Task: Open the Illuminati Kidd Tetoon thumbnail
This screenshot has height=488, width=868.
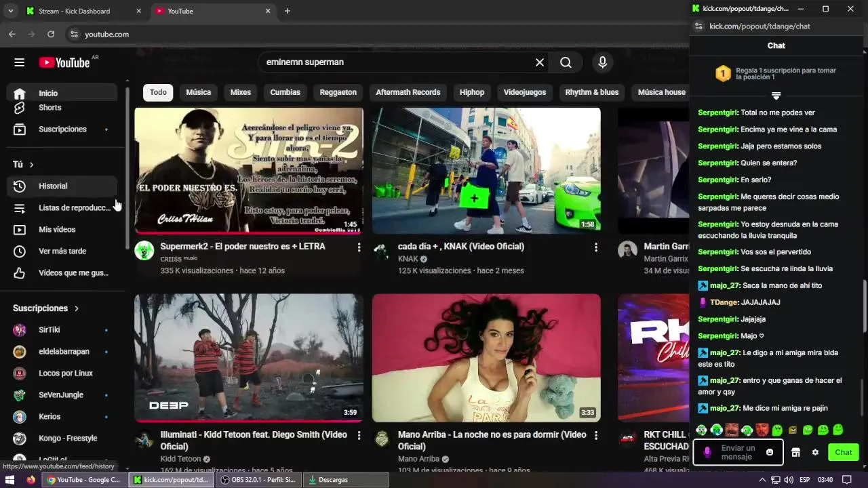Action: [x=249, y=358]
